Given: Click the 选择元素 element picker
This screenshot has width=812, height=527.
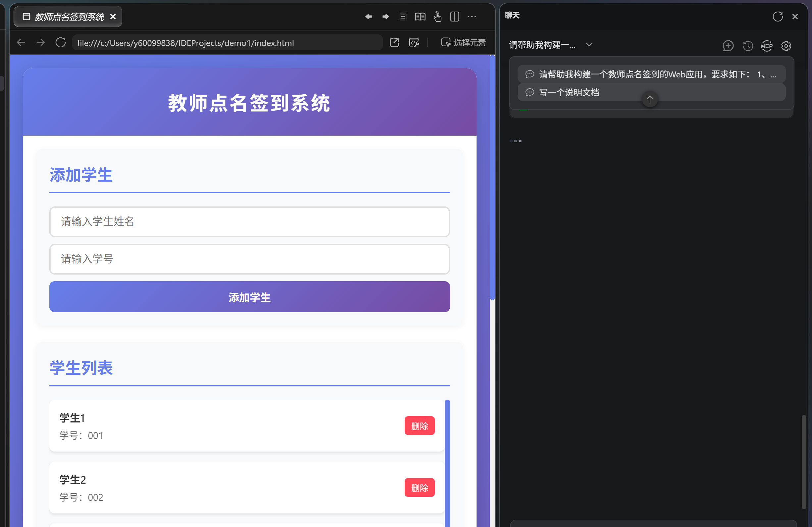Looking at the screenshot, I should [463, 42].
